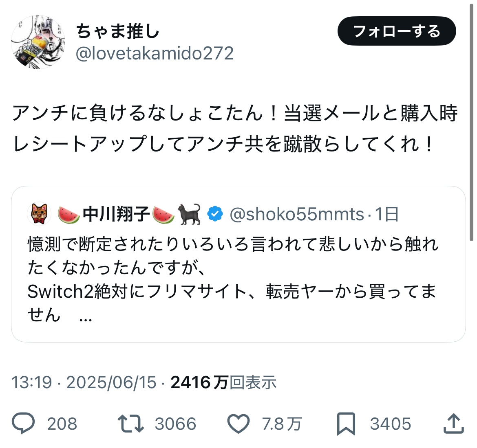Screen dimensions: 477x448
Task: Open @shoko55mmts handle in quote
Action: pyautogui.click(x=297, y=214)
